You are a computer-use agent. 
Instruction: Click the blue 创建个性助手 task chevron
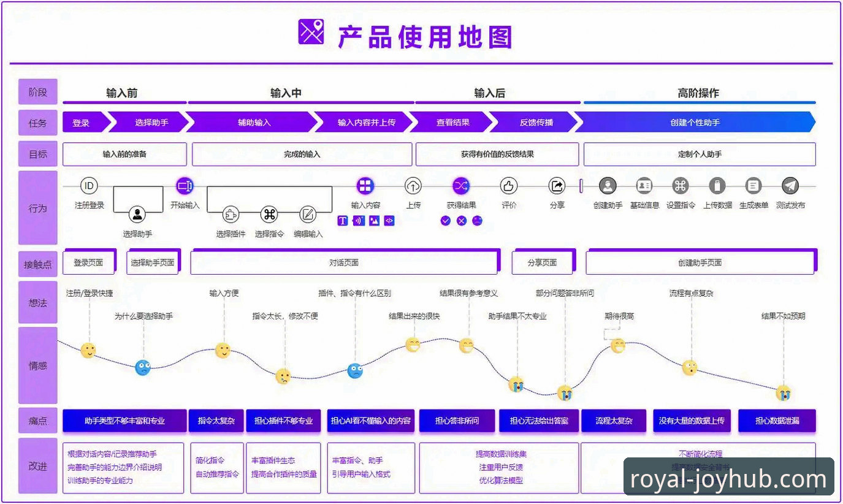click(695, 123)
